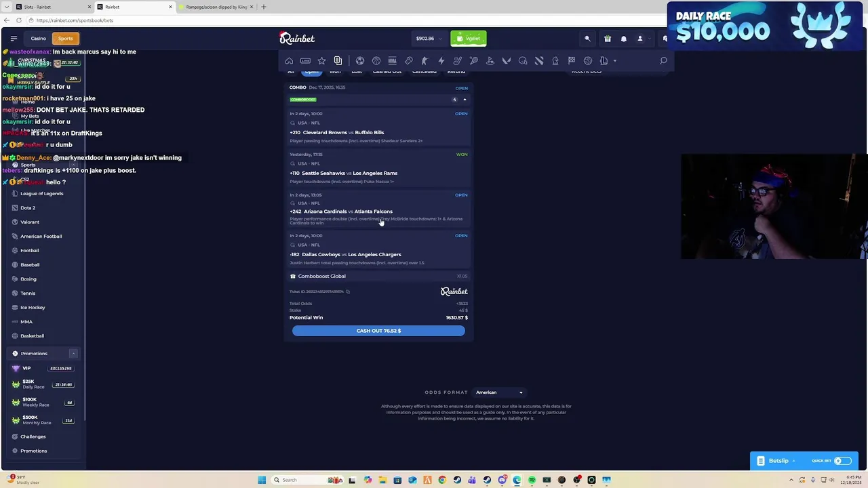The image size is (868, 488).
Task: Select the basketball sport icon in toolbar
Action: click(x=376, y=61)
